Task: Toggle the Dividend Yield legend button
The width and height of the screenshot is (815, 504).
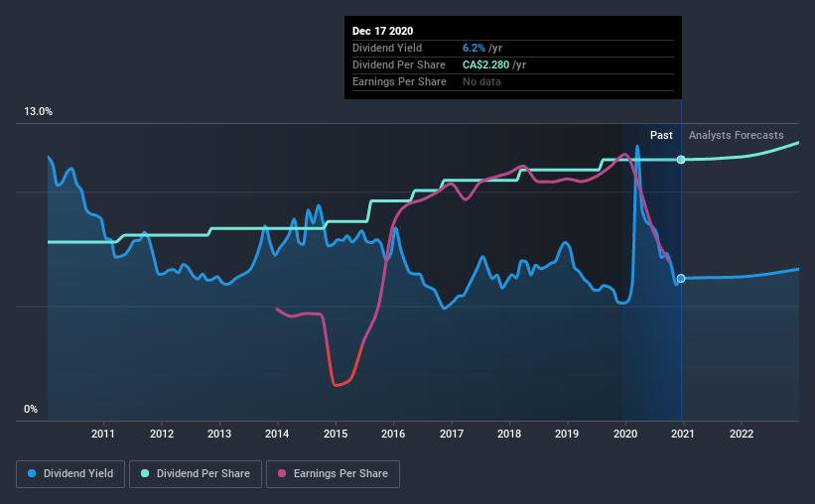Action: (x=70, y=474)
